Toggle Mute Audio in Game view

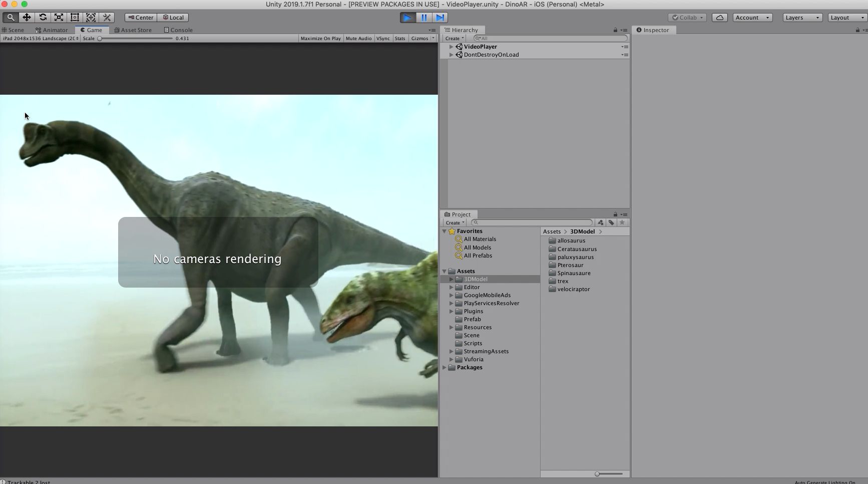[x=358, y=39]
